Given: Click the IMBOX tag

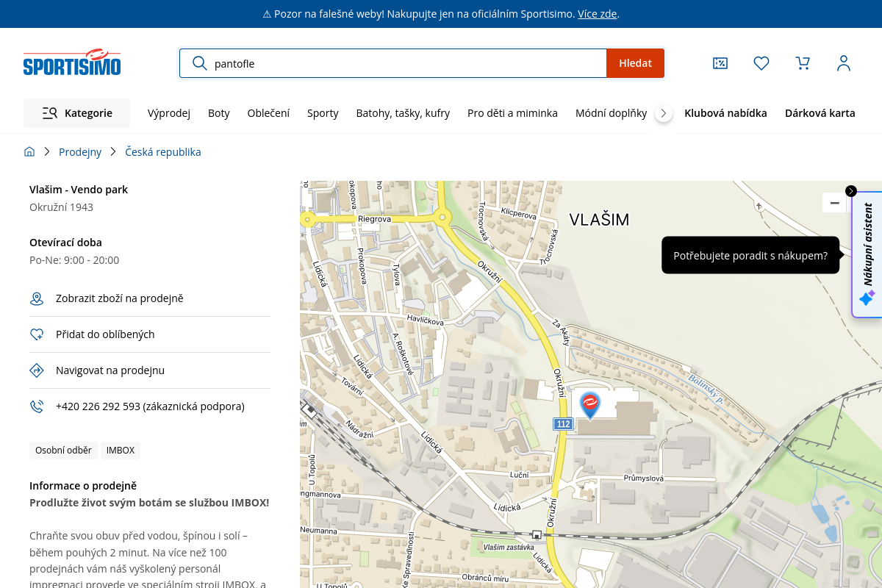Looking at the screenshot, I should 121,451.
